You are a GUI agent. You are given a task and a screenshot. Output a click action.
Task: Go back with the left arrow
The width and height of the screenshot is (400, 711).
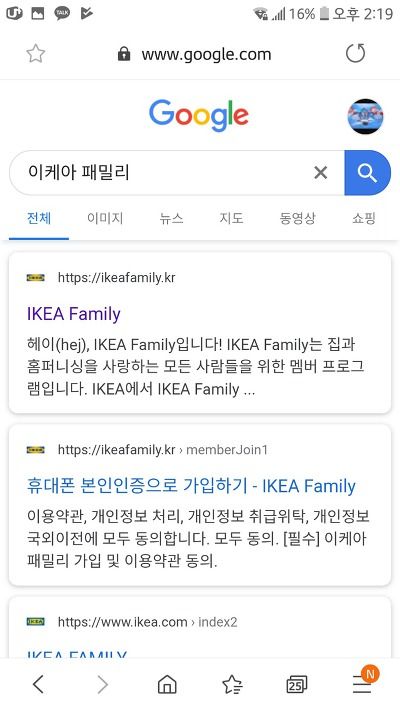coord(39,684)
